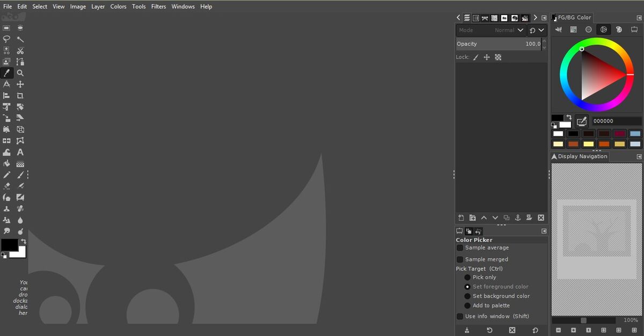Choose Set background color radio option
The width and height of the screenshot is (644, 336).
[x=467, y=296]
